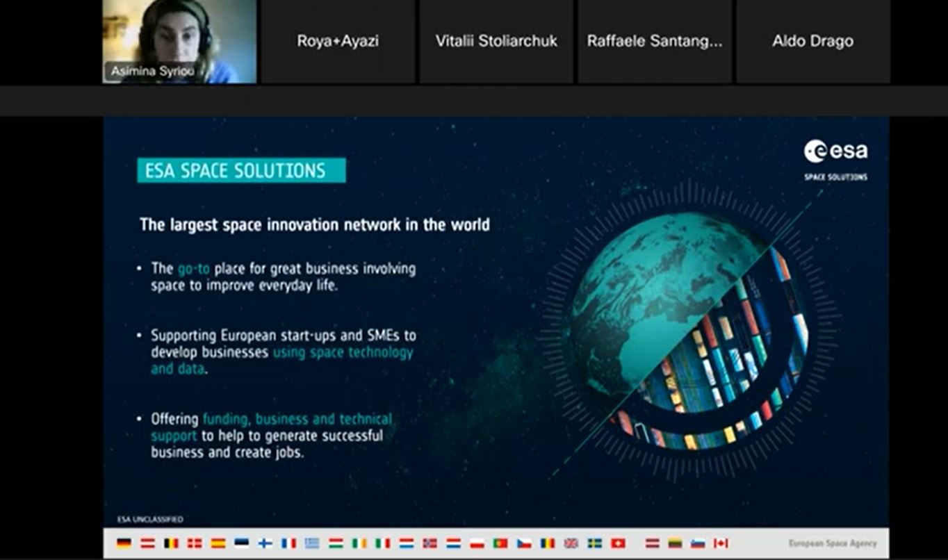Select the Roya+Ayazi participant tile

pyautogui.click(x=338, y=42)
